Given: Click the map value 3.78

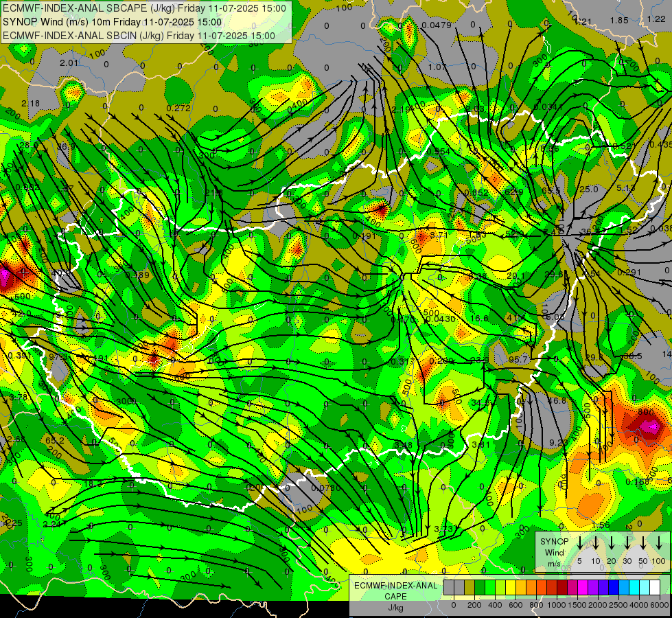Looking at the screenshot, I should coord(18,397).
